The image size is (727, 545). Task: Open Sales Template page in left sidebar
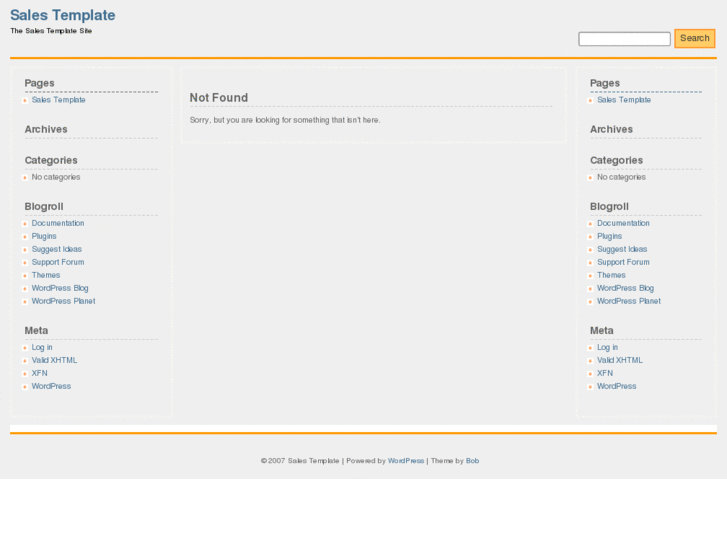click(x=58, y=100)
